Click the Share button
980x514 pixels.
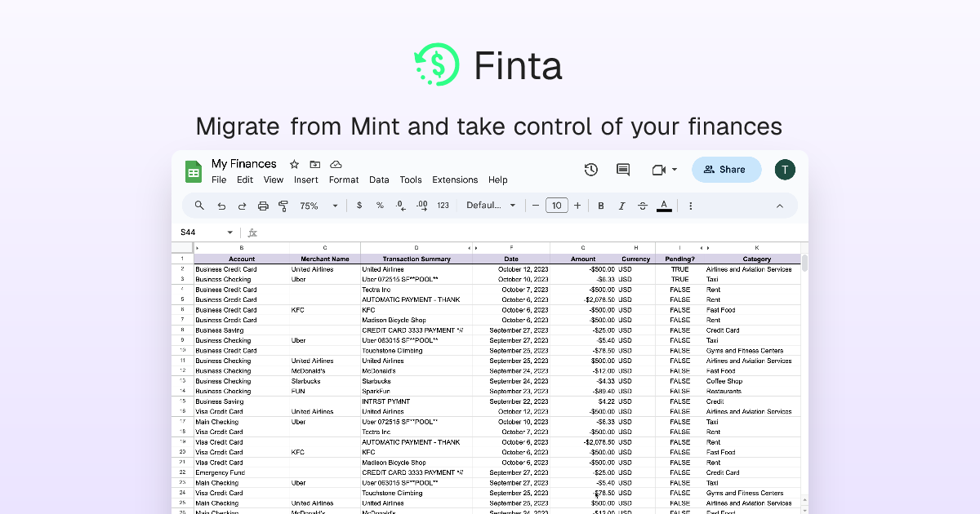pos(727,170)
